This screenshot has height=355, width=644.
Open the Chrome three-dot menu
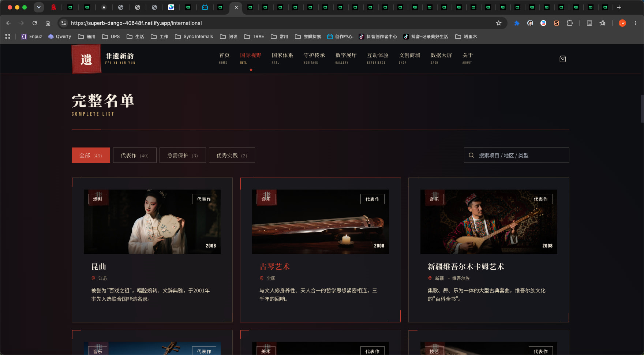[x=636, y=23]
